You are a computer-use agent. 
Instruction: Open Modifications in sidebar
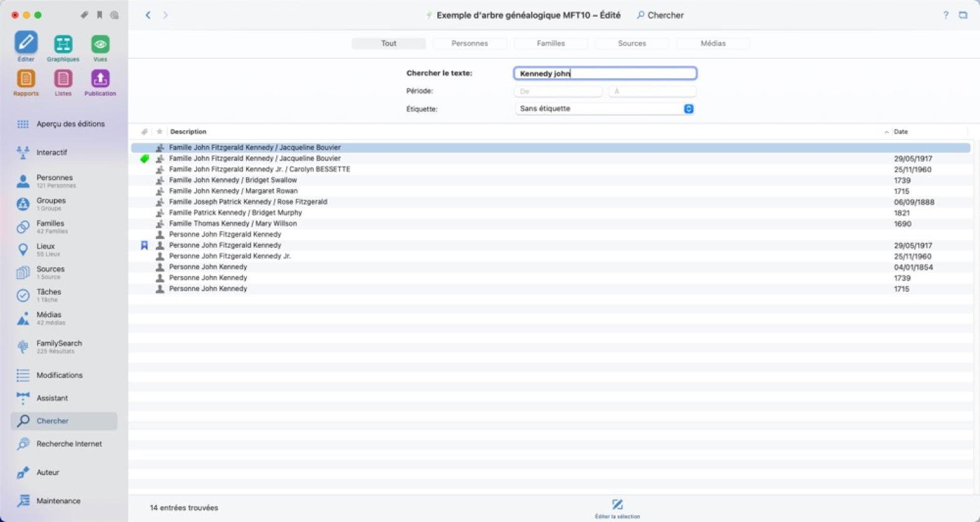point(64,375)
